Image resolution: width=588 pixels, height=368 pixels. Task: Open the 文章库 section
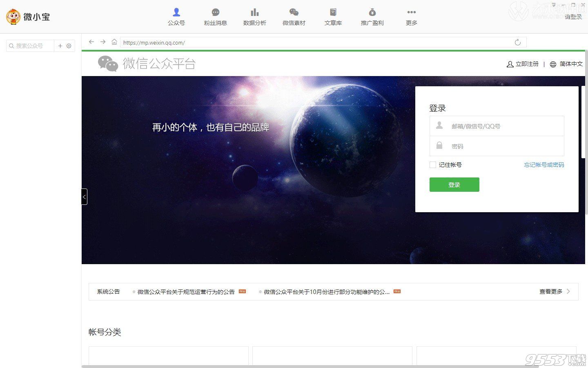[333, 17]
